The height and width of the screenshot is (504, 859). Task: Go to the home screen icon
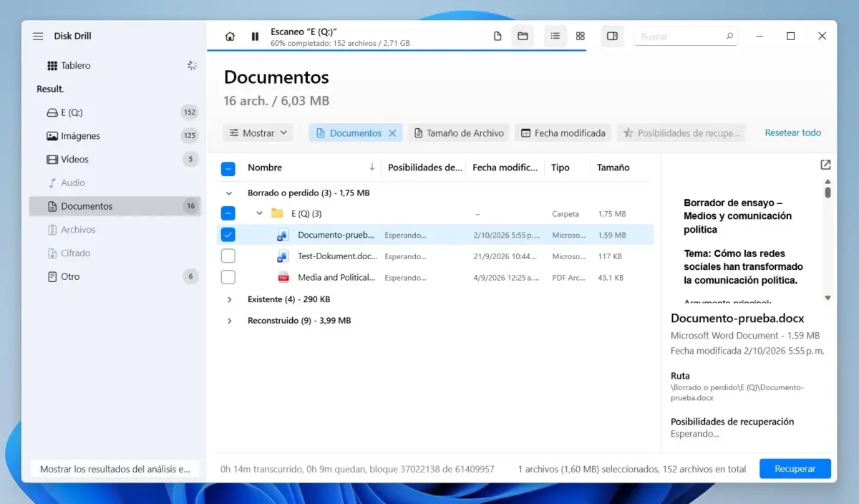[x=230, y=37]
